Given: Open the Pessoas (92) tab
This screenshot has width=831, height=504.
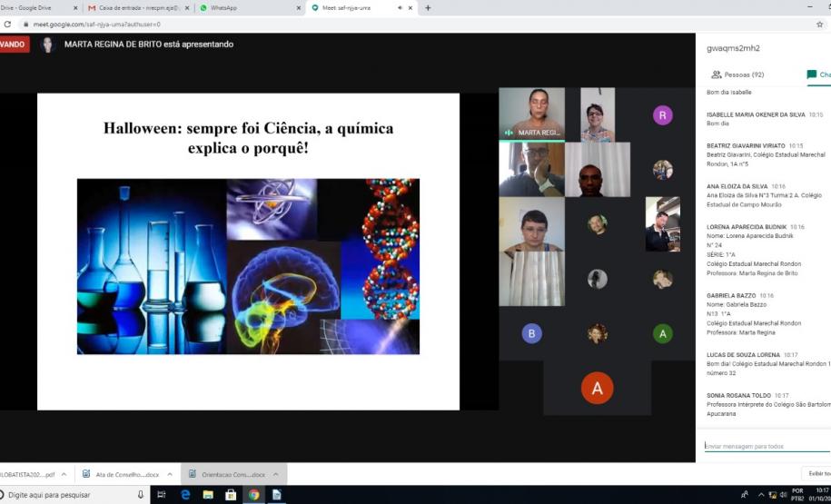Looking at the screenshot, I should pyautogui.click(x=737, y=74).
